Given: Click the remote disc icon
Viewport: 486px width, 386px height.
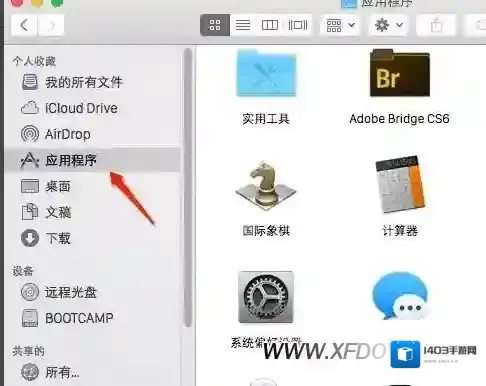Looking at the screenshot, I should click(30, 292).
